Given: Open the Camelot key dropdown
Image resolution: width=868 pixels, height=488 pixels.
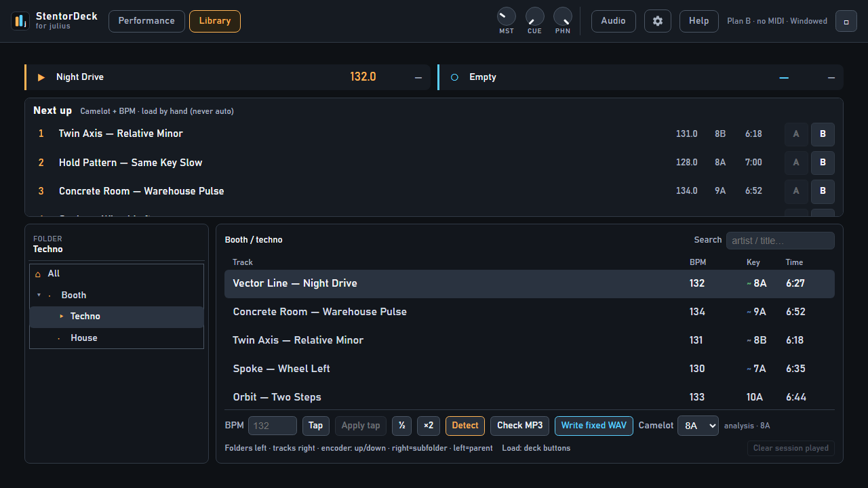Looking at the screenshot, I should point(698,426).
